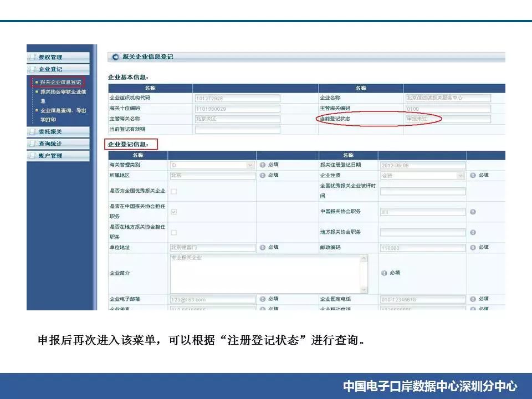The image size is (532, 399).
Task: Open the 授权管理 sidebar menu
Action: click(x=58, y=57)
